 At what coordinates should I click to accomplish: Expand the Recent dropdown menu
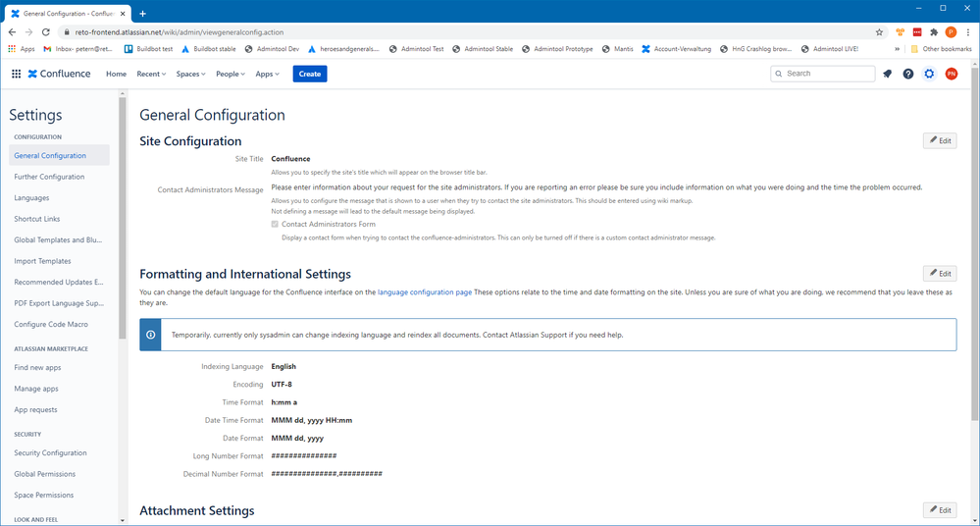click(151, 74)
